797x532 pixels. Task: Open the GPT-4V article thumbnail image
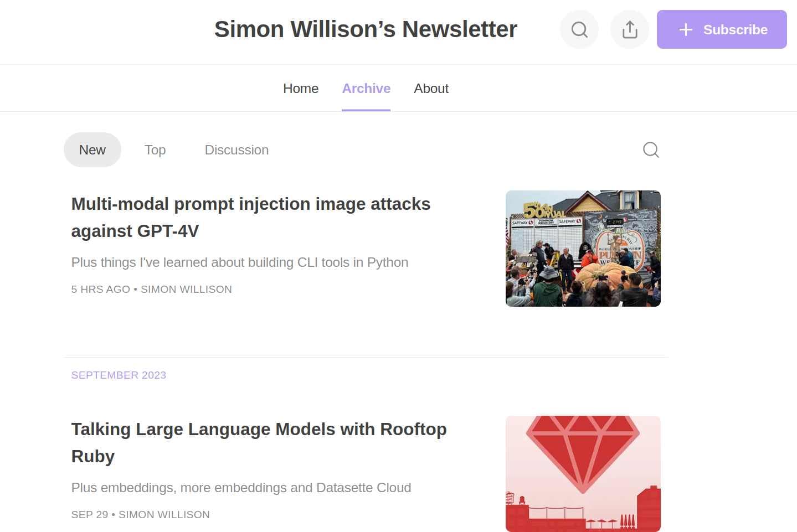pos(583,248)
